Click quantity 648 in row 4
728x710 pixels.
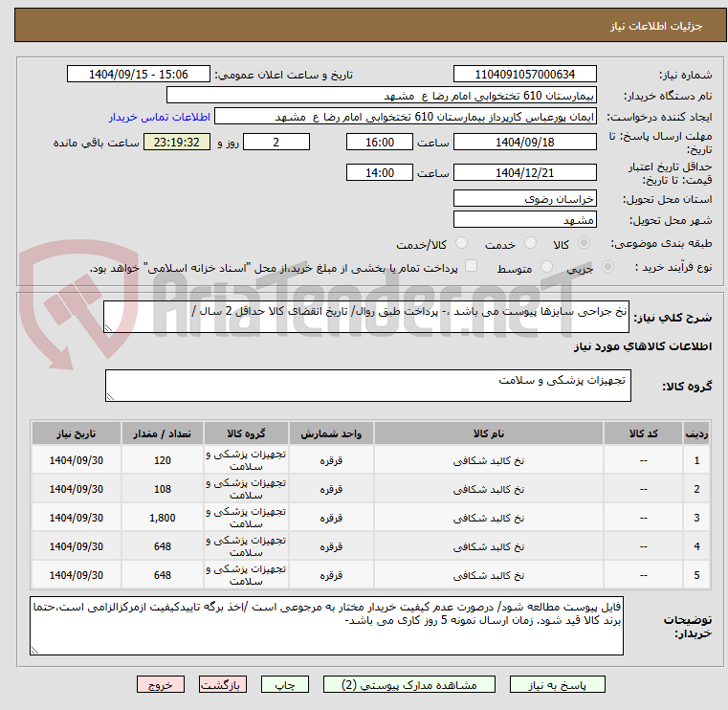click(163, 546)
